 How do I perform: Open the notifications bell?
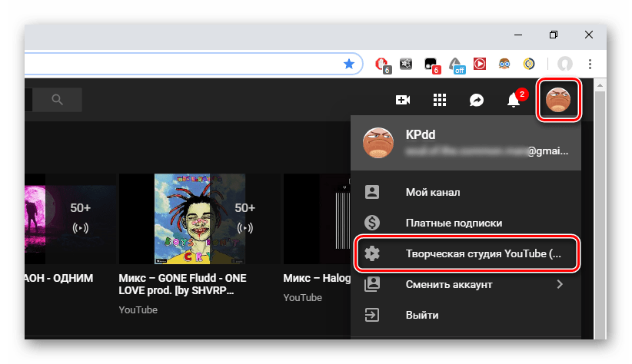[514, 100]
